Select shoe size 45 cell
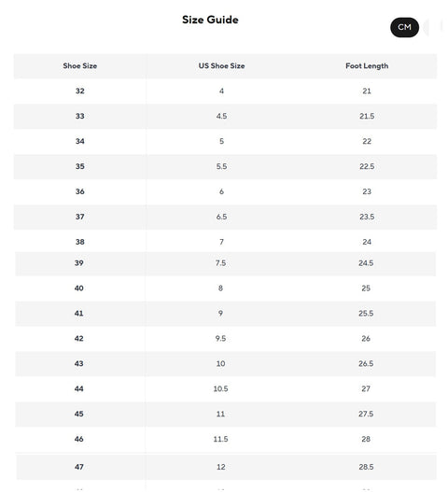Image resolution: width=448 pixels, height=492 pixels. point(78,414)
